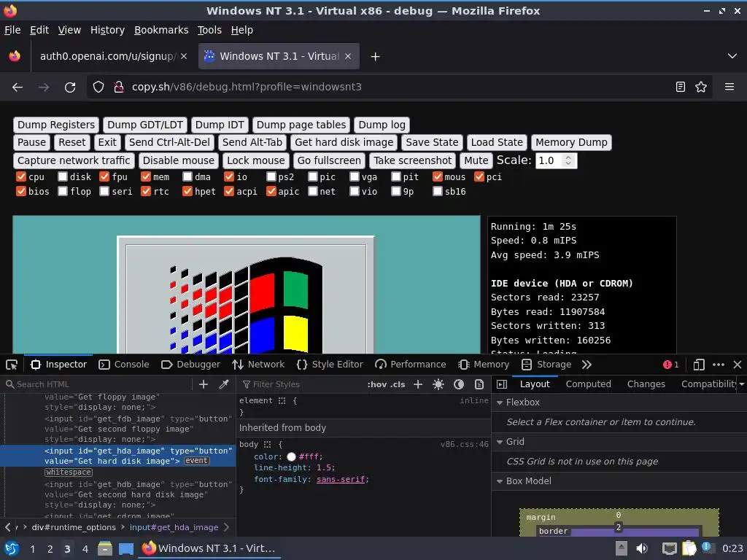Open the start menu launcher icon

12,548
